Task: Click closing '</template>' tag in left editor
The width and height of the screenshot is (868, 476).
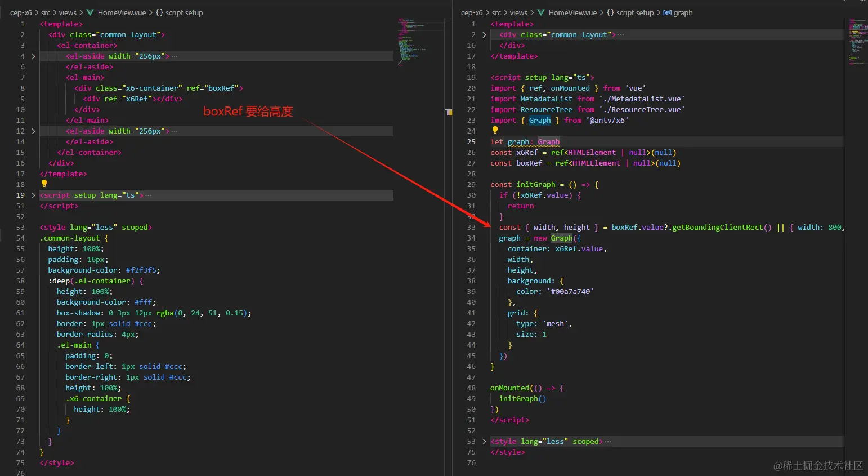Action: coord(63,174)
